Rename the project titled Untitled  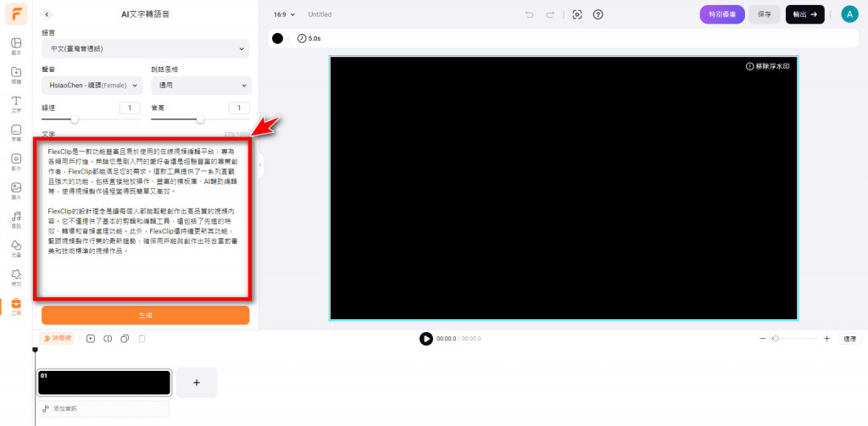pos(320,14)
